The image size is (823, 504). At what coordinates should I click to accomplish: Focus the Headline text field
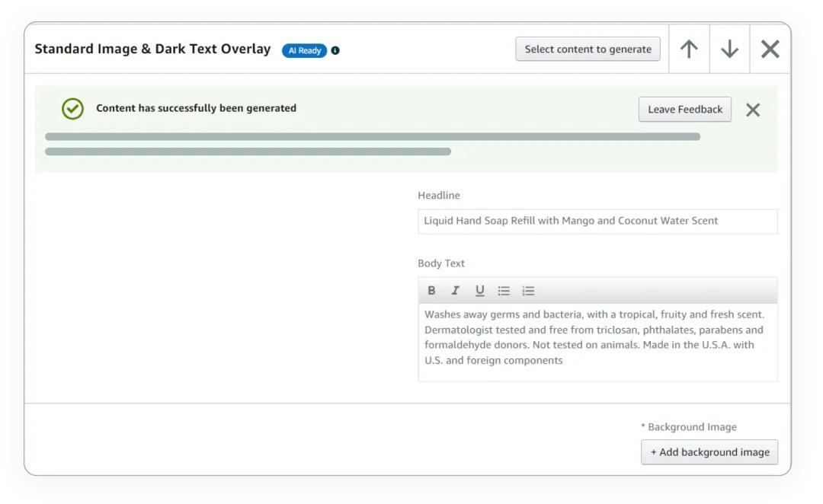point(597,222)
